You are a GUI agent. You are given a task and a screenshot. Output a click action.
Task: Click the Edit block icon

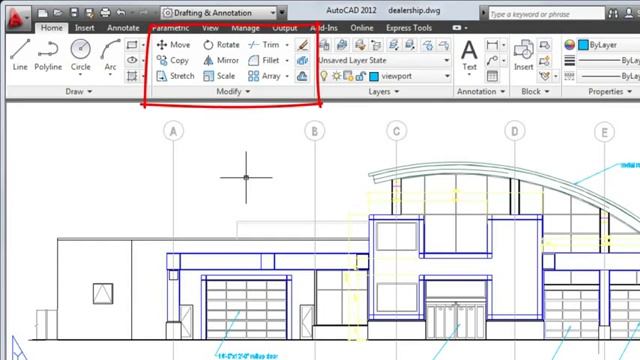pyautogui.click(x=544, y=60)
